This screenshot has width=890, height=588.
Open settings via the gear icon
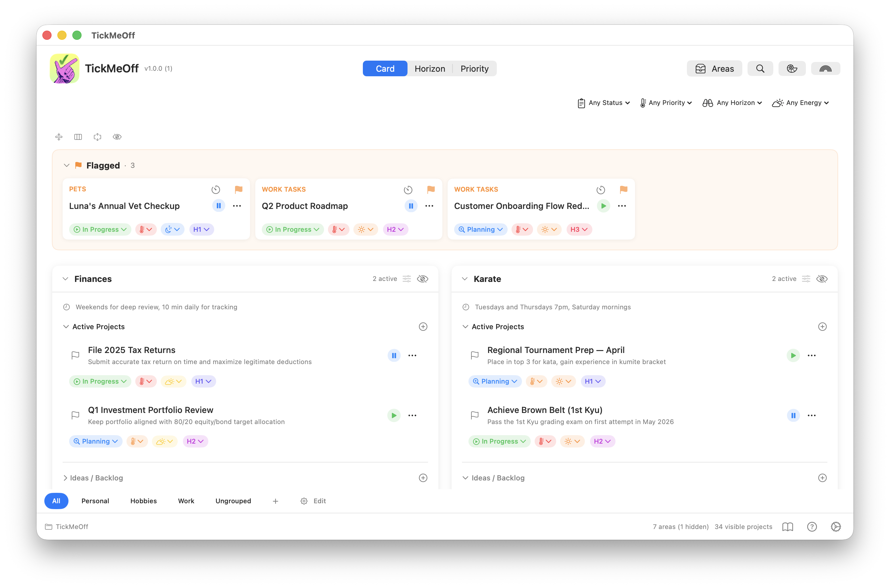tap(836, 526)
